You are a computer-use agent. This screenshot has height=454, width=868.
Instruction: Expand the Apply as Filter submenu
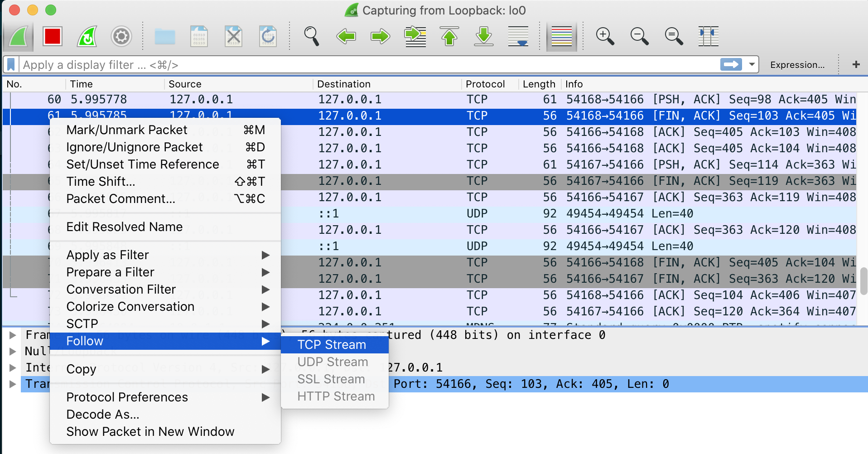[x=165, y=255]
